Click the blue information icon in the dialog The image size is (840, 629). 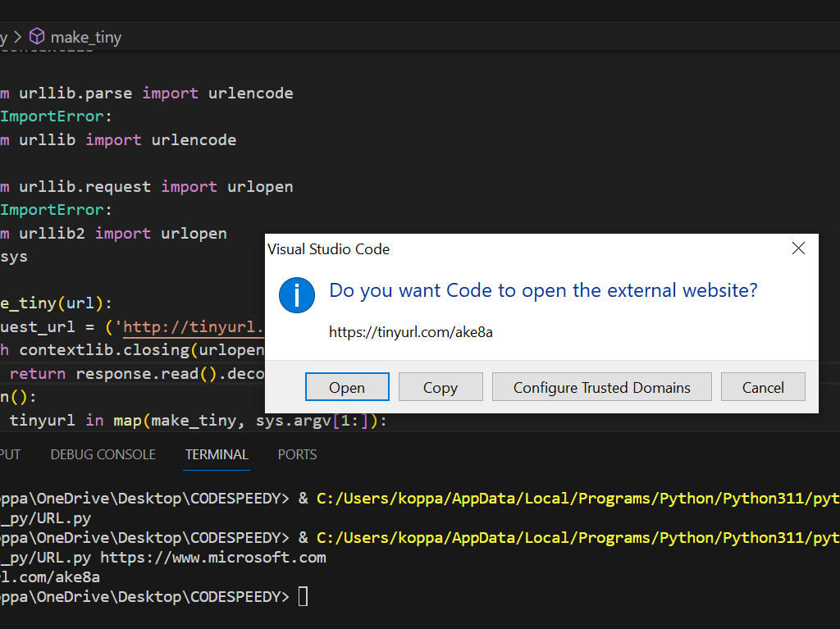pyautogui.click(x=297, y=294)
